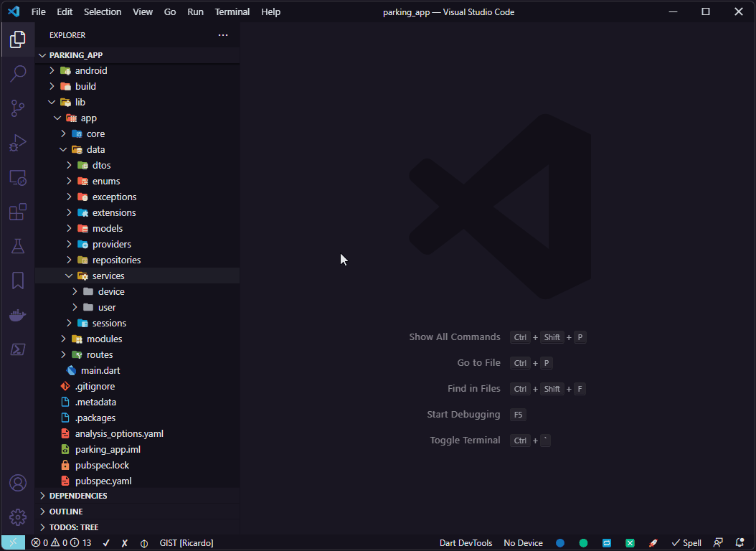Collapse the services folder
The image size is (756, 551).
pyautogui.click(x=138, y=275)
